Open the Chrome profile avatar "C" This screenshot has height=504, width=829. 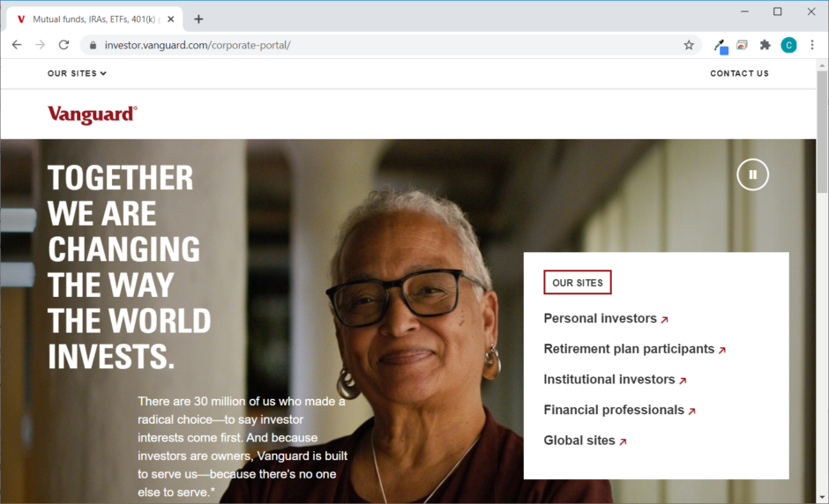(788, 45)
